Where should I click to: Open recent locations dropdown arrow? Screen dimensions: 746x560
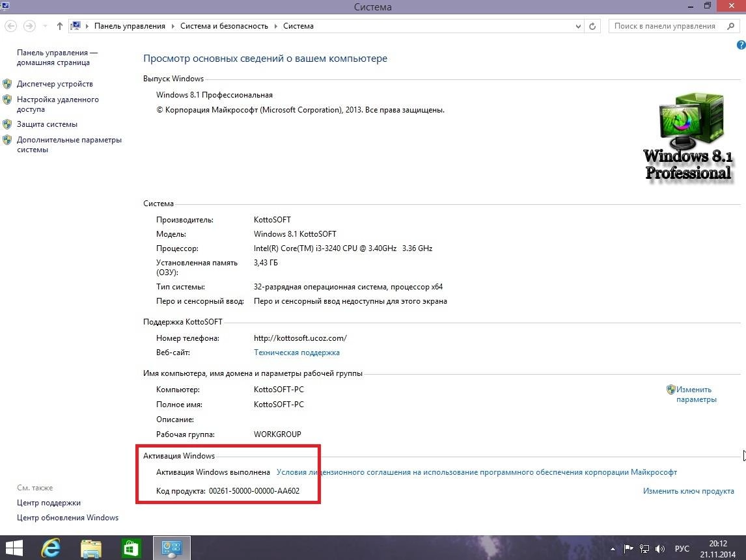[45, 26]
